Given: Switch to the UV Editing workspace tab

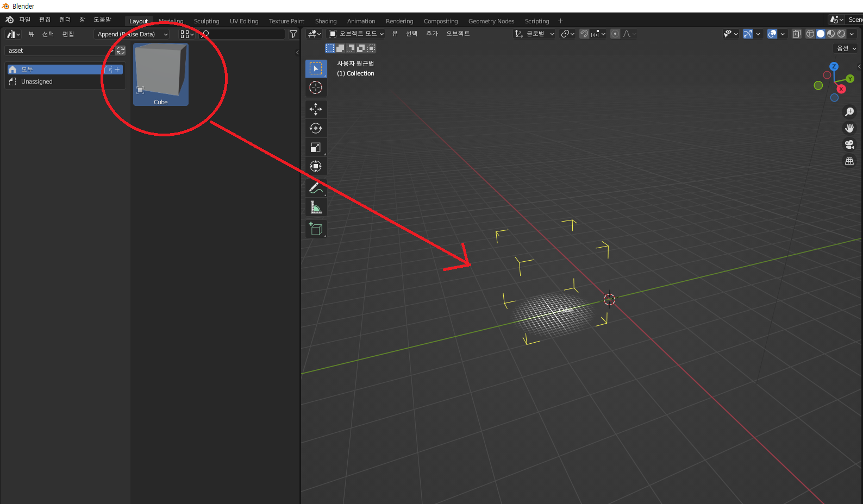Looking at the screenshot, I should click(x=244, y=21).
